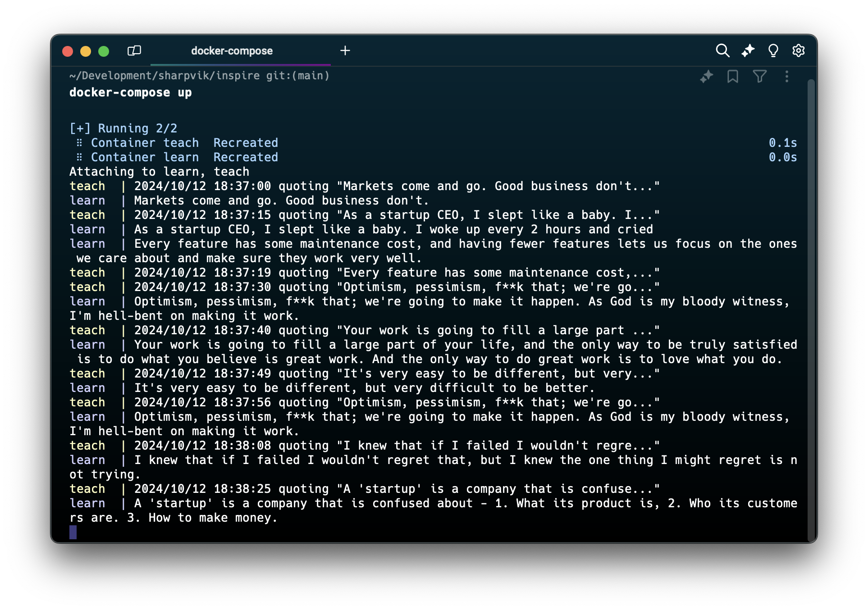868x610 pixels.
Task: Click 'Attaching to learn, teach' line
Action: coord(160,172)
